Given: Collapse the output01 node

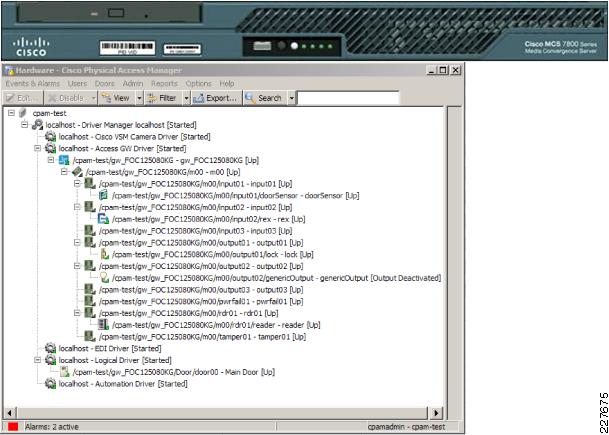Looking at the screenshot, I should click(78, 242).
